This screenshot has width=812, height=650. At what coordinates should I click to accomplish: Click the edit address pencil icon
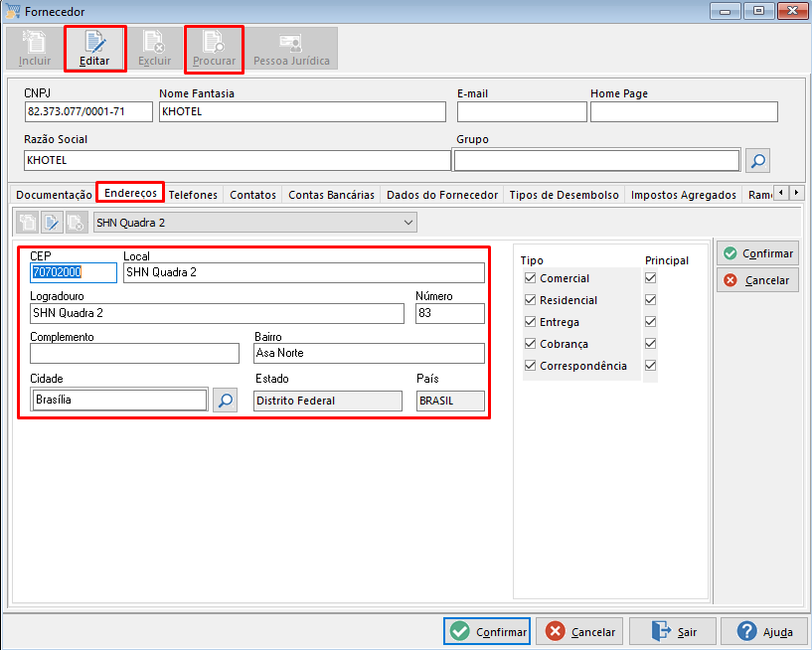pyautogui.click(x=52, y=223)
